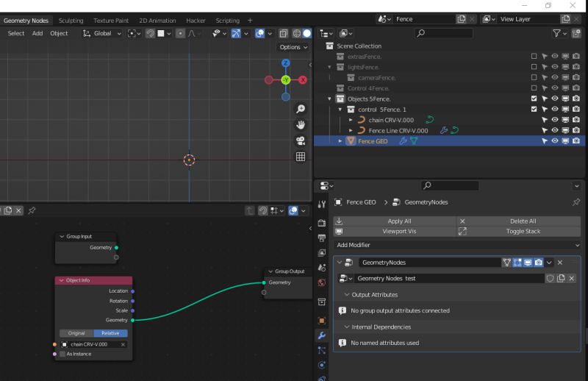The height and width of the screenshot is (381, 588).
Task: Switch to the Texture Paint workspace tab
Action: 111,21
